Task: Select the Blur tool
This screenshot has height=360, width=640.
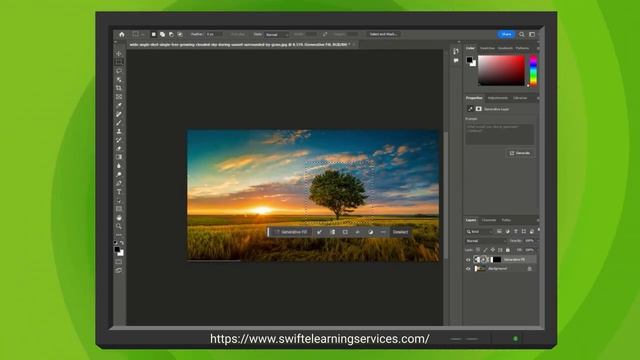Action: [x=119, y=166]
